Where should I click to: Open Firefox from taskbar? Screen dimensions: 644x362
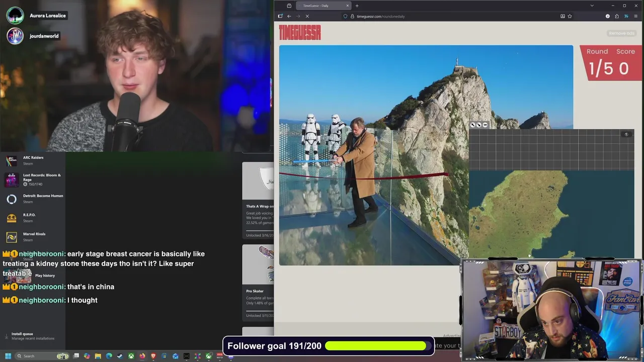pyautogui.click(x=142, y=356)
